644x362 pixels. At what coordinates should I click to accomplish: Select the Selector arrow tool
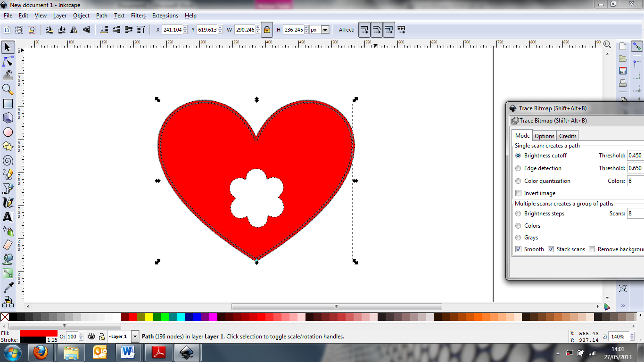8,47
